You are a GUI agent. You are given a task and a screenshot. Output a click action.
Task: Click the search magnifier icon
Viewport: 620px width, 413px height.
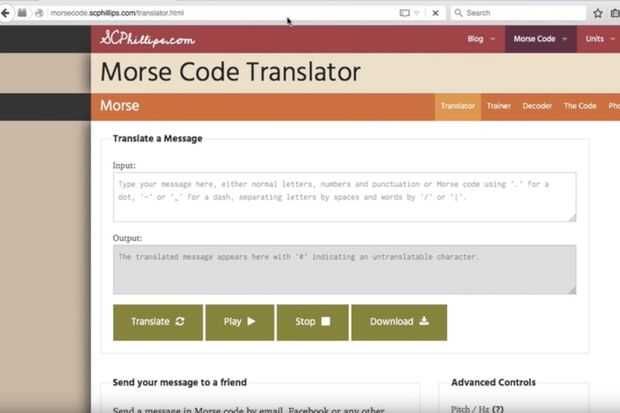[x=458, y=13]
